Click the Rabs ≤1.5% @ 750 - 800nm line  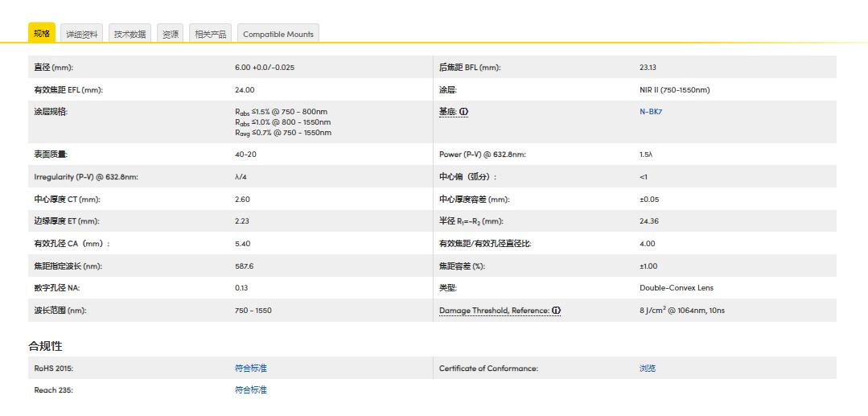tap(282, 111)
